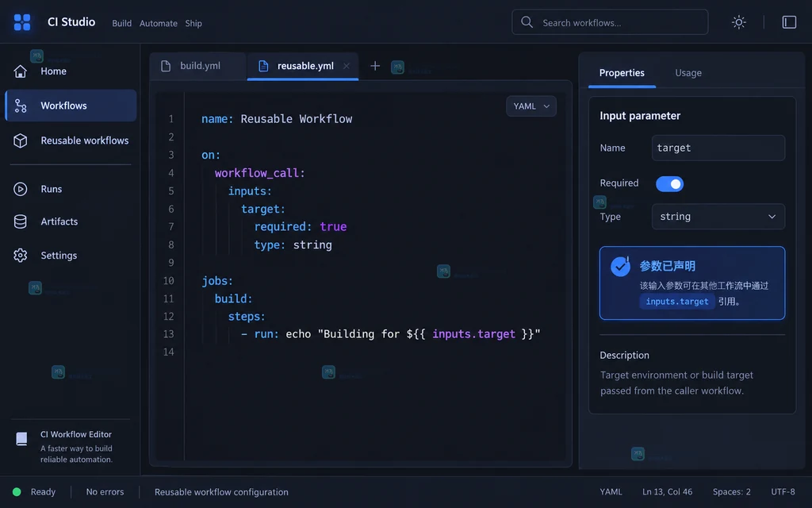Image resolution: width=812 pixels, height=508 pixels.
Task: Click line number 13 in gutter
Action: 169,334
